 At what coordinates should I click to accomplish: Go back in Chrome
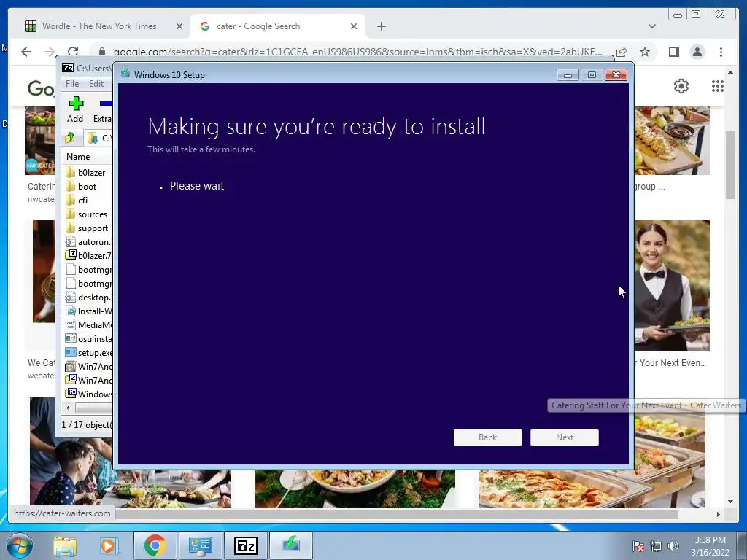[x=26, y=52]
